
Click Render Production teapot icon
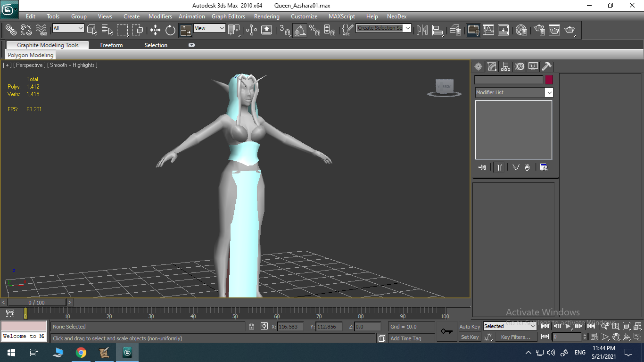tap(570, 30)
